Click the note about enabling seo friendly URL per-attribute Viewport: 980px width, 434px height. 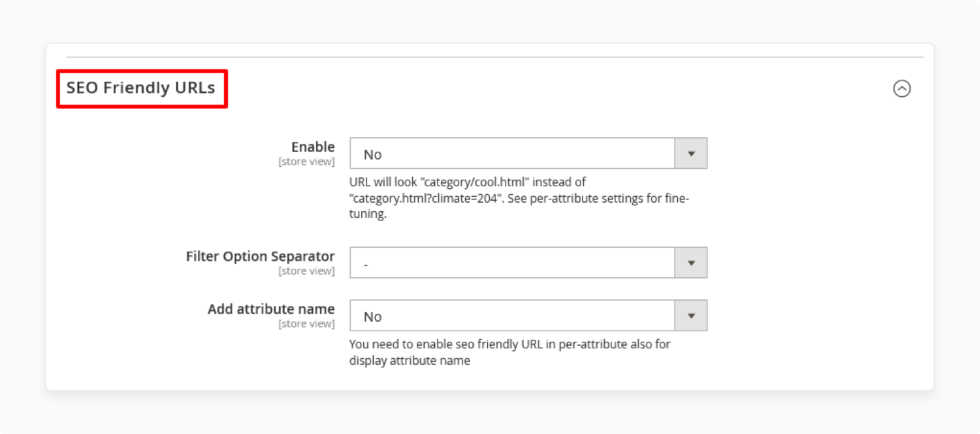509,352
